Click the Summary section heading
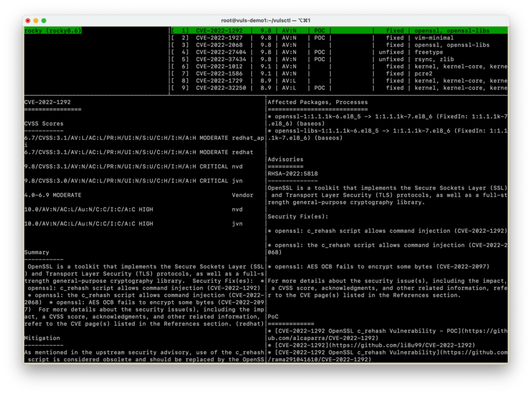The height and width of the screenshot is (394, 532). click(36, 253)
